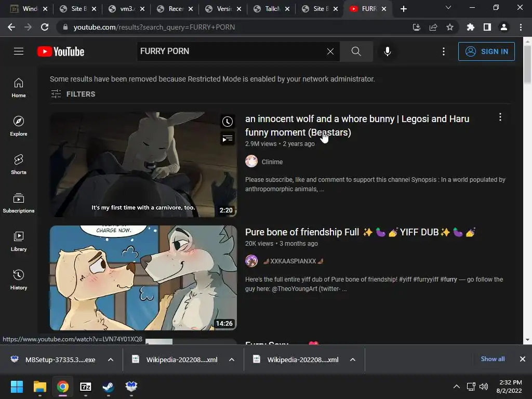The width and height of the screenshot is (532, 399).
Task: Open the XXKAASPIANXX channel name
Action: tap(293, 261)
